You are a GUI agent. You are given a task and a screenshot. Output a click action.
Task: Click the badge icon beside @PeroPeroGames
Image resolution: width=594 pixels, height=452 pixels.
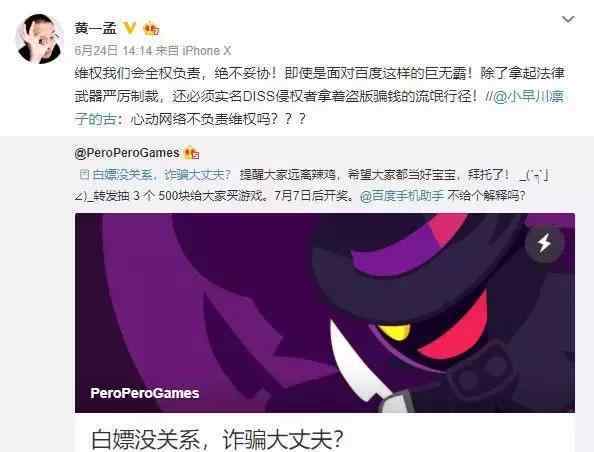click(191, 153)
